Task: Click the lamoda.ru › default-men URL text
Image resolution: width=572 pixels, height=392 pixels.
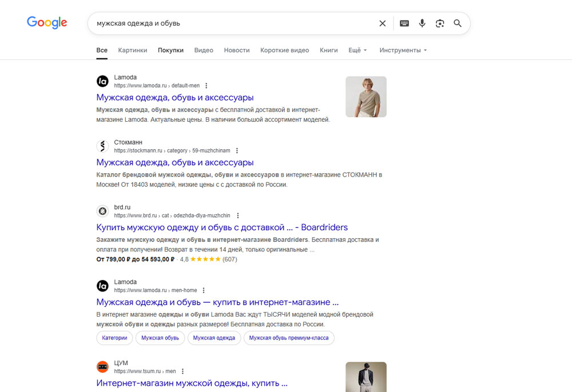Action: coord(157,86)
